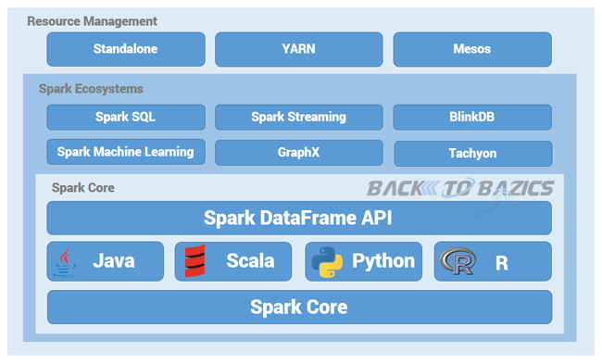Choose the Spark Machine Learning block
The width and height of the screenshot is (602, 364).
click(x=126, y=152)
